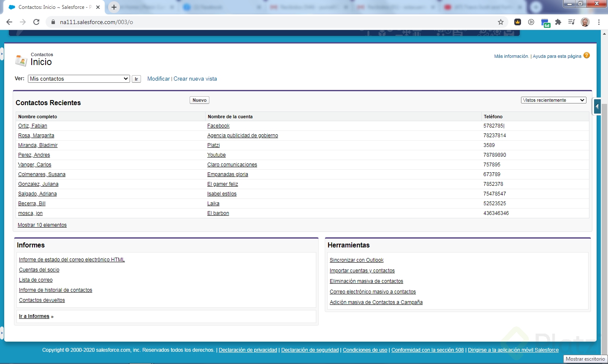The height and width of the screenshot is (364, 608).
Task: Open contact Salgado, Adriana
Action: pos(37,194)
